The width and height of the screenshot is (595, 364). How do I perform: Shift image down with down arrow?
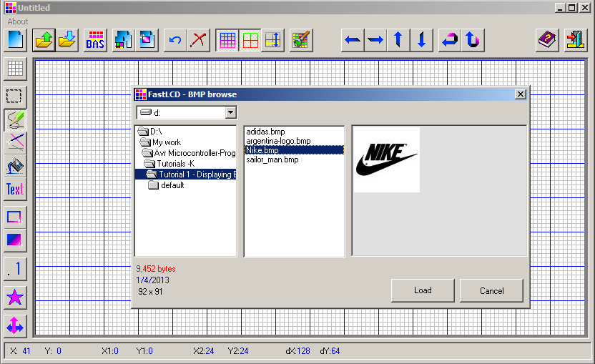(422, 40)
